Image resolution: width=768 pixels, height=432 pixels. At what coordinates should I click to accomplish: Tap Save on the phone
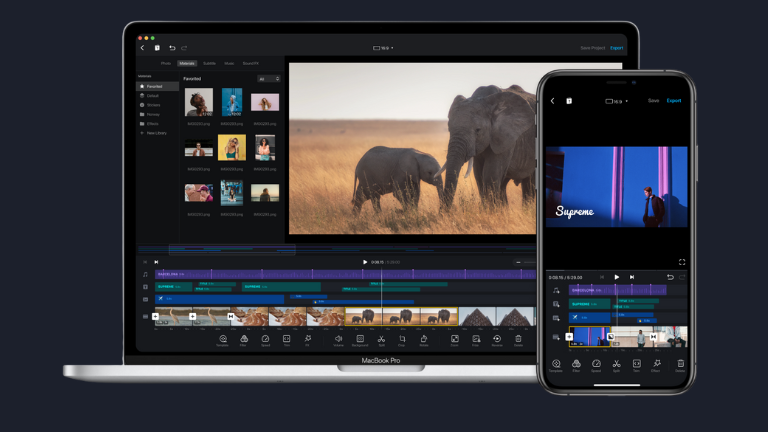point(653,100)
